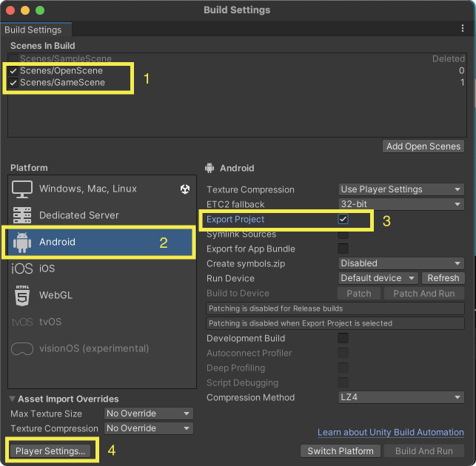The width and height of the screenshot is (476, 466).
Task: Open the Run Device dropdown
Action: pyautogui.click(x=379, y=278)
